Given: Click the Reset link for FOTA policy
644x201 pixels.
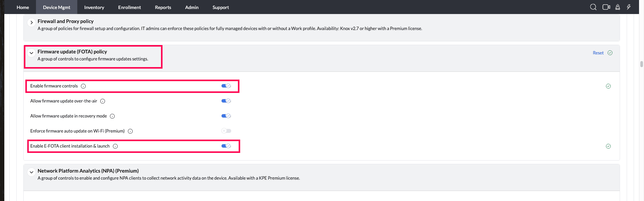Looking at the screenshot, I should 598,53.
